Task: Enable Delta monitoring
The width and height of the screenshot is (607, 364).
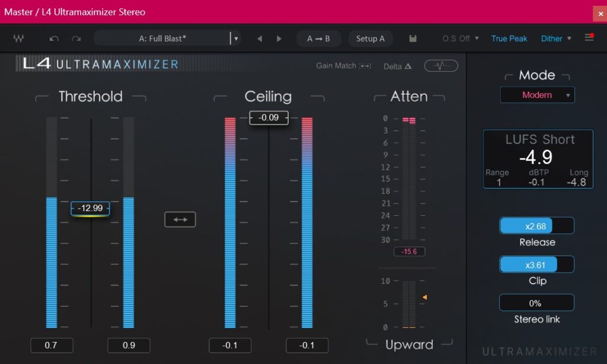Action: click(397, 66)
